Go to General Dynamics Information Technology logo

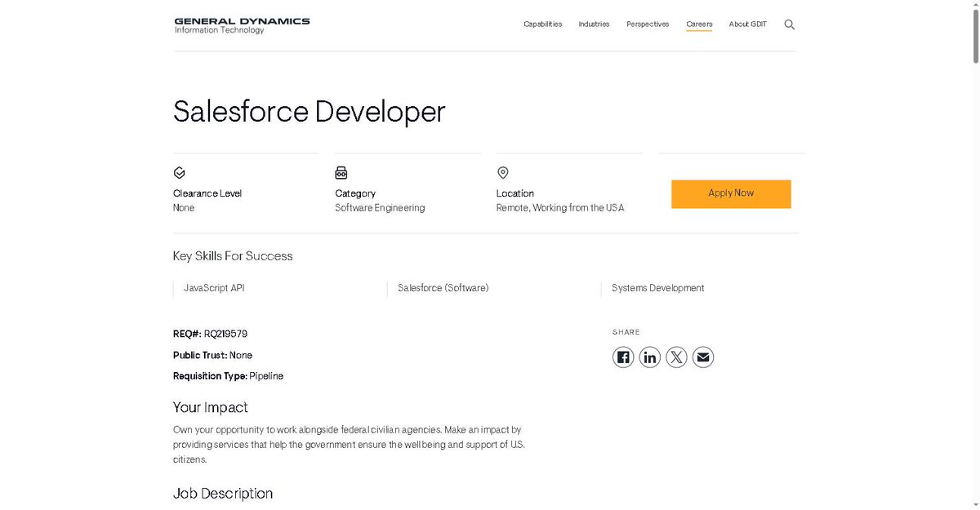[242, 25]
